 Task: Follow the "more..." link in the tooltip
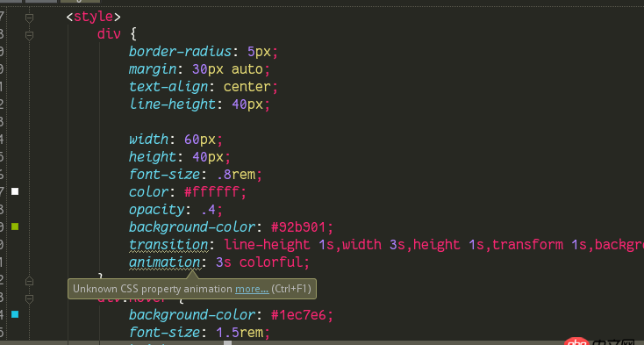[252, 289]
